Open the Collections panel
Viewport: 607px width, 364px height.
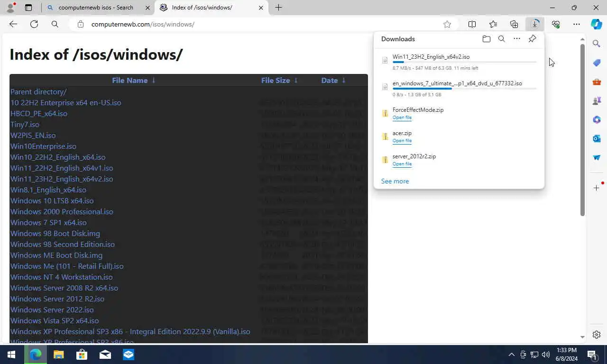[x=514, y=24]
